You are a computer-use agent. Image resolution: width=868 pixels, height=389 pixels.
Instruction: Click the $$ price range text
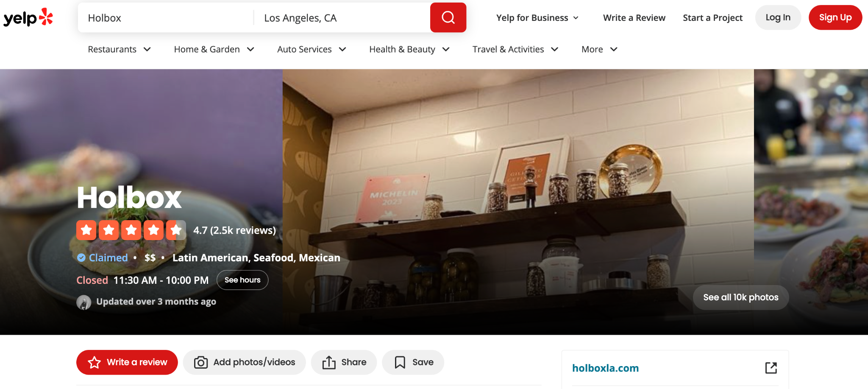tap(150, 257)
